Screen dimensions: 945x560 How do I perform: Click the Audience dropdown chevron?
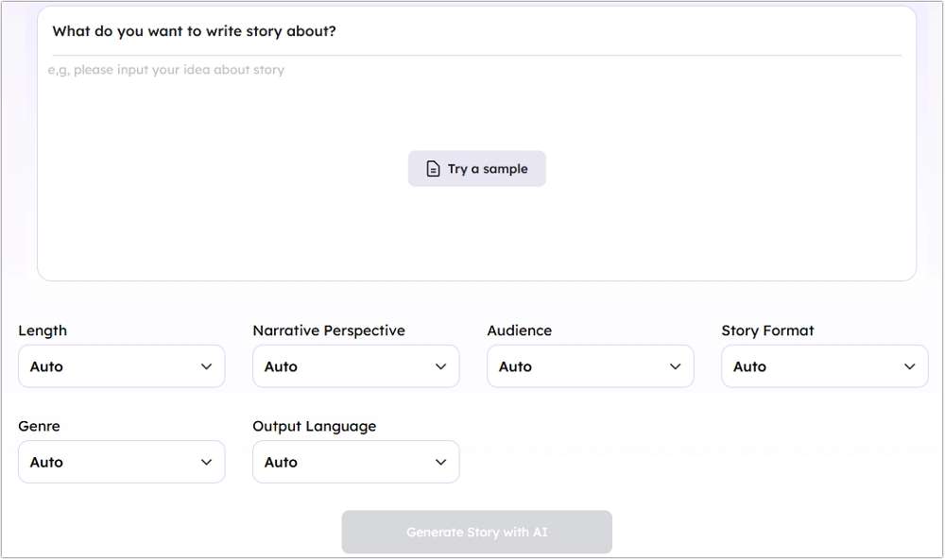click(x=675, y=366)
